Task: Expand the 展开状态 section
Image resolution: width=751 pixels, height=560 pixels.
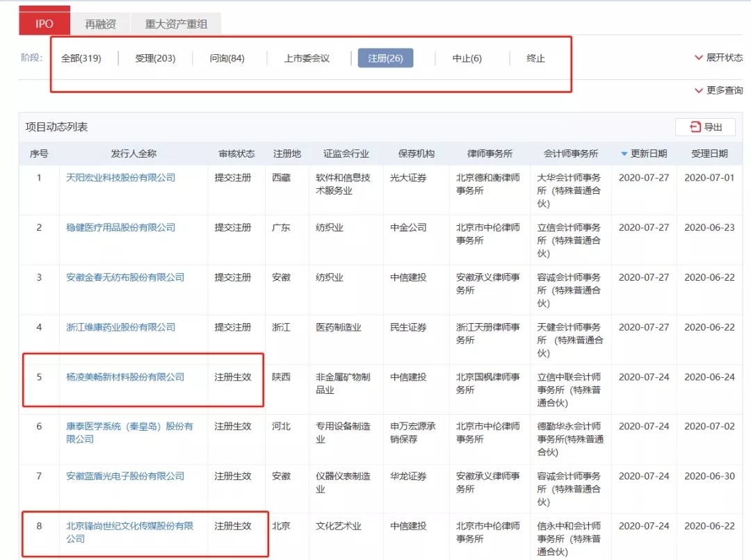Action: click(718, 58)
